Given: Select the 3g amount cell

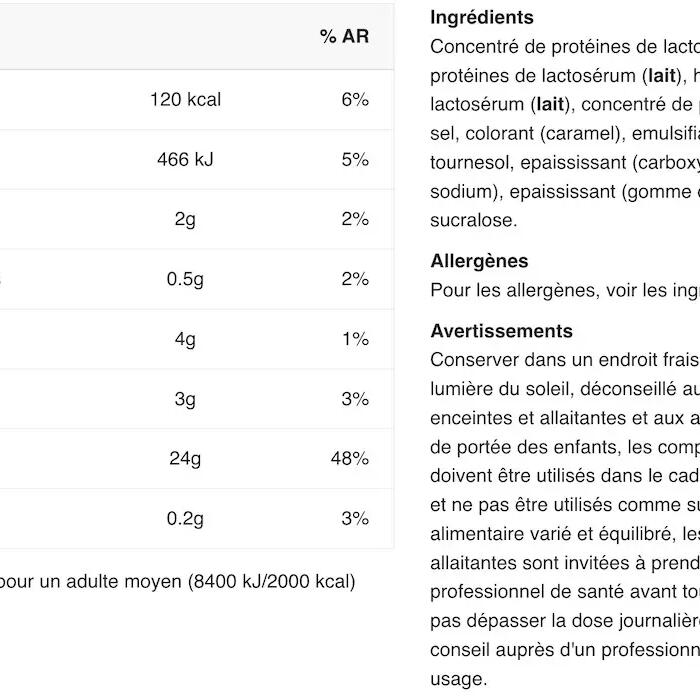Looking at the screenshot, I should pyautogui.click(x=185, y=399).
